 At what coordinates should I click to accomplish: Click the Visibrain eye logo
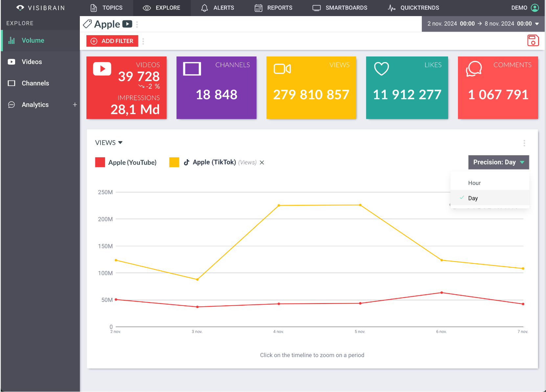[x=20, y=8]
